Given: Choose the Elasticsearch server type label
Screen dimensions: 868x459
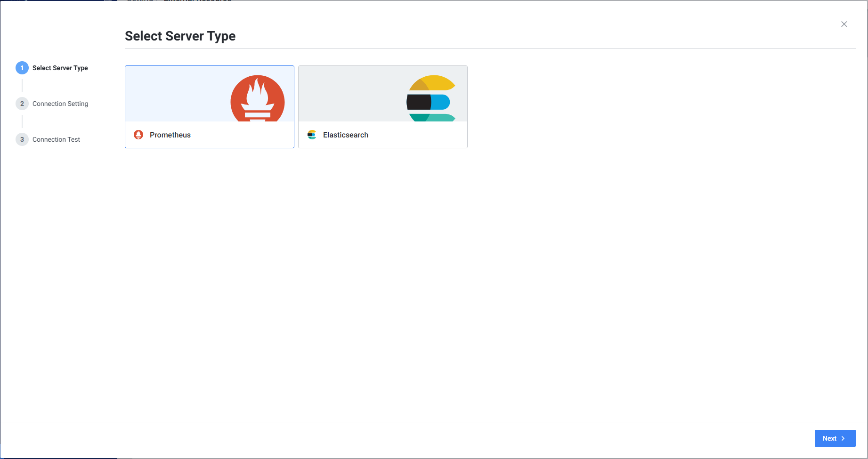Looking at the screenshot, I should [x=345, y=135].
